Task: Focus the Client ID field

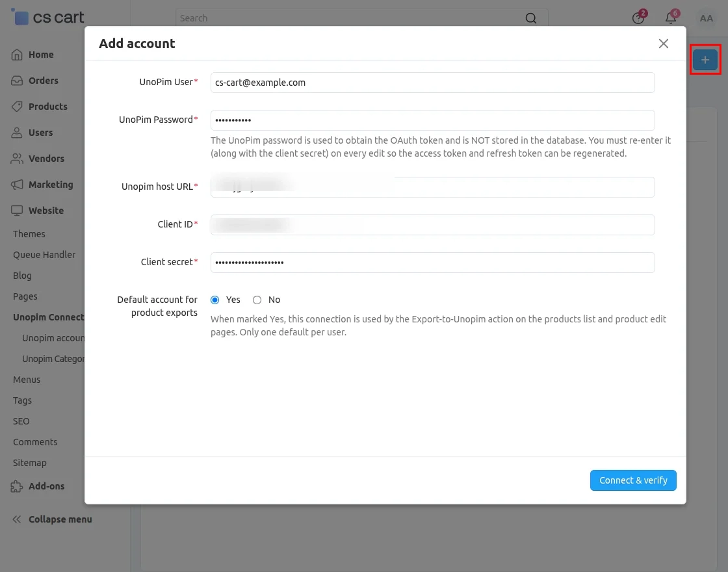Action: [x=433, y=225]
